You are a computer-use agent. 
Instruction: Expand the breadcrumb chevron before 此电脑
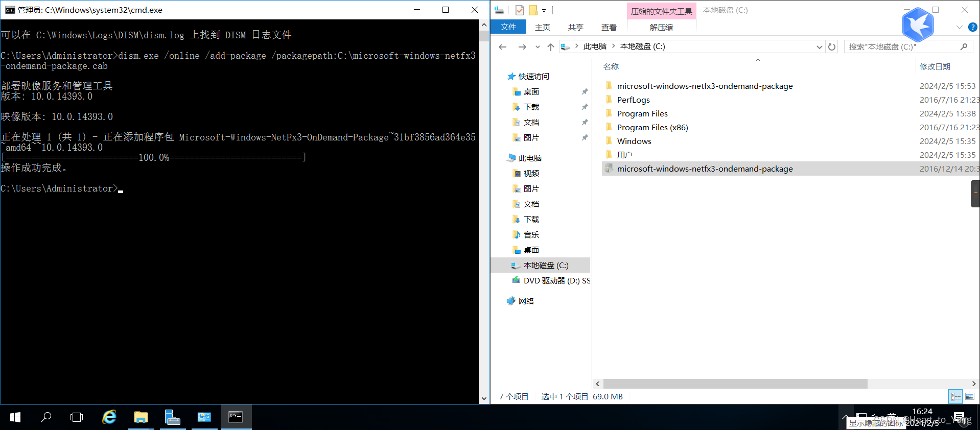coord(577,46)
